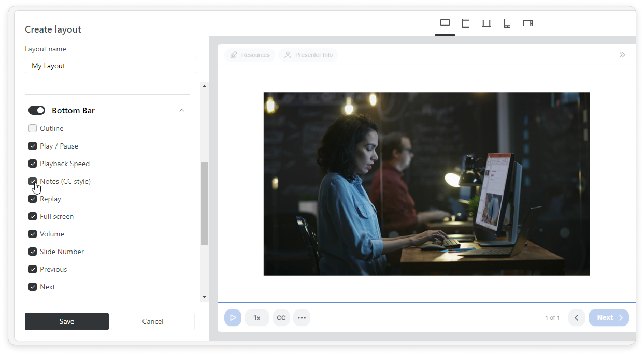The height and width of the screenshot is (355, 644).
Task: Click the Layout name input field
Action: pyautogui.click(x=110, y=66)
